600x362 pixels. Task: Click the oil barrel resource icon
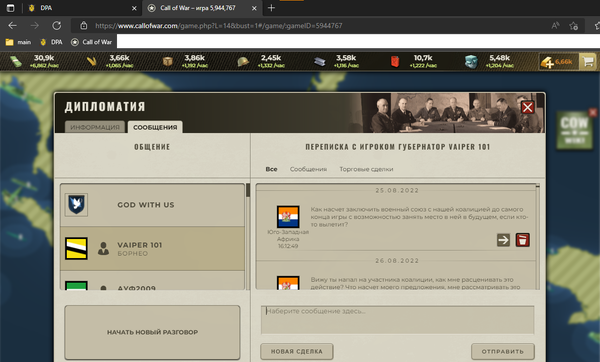point(395,62)
